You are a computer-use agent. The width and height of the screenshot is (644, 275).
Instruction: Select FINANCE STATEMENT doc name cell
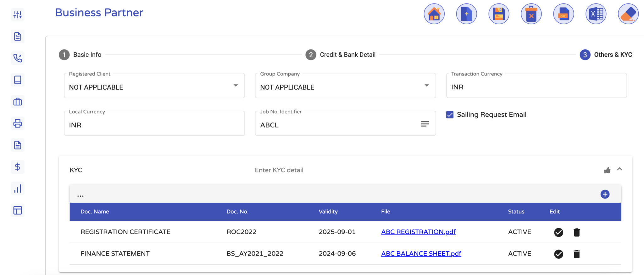click(x=115, y=254)
